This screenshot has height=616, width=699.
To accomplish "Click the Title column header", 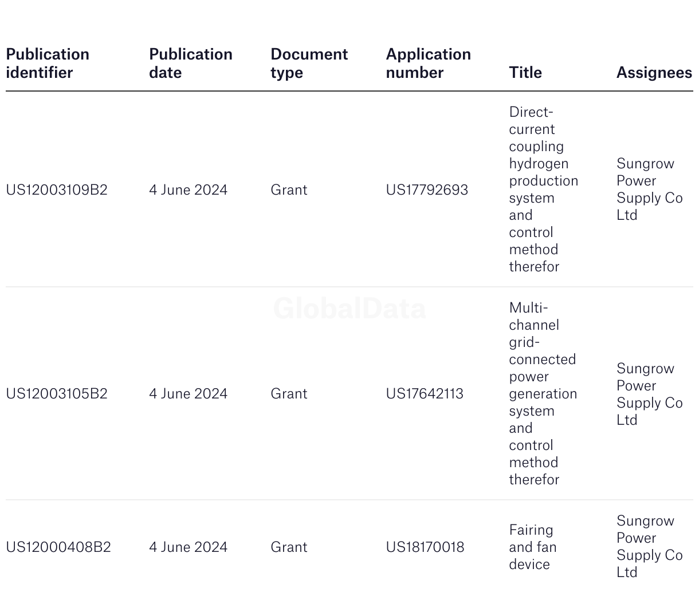I will (525, 73).
